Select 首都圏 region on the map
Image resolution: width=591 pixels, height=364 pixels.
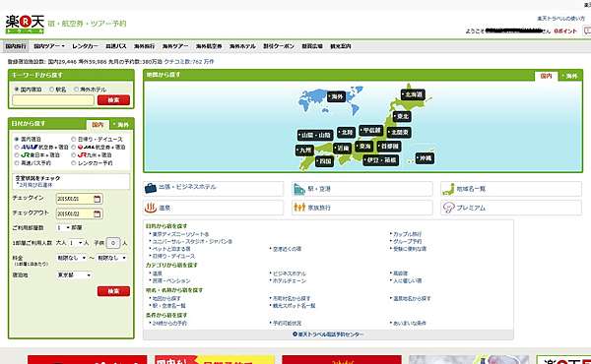[389, 146]
